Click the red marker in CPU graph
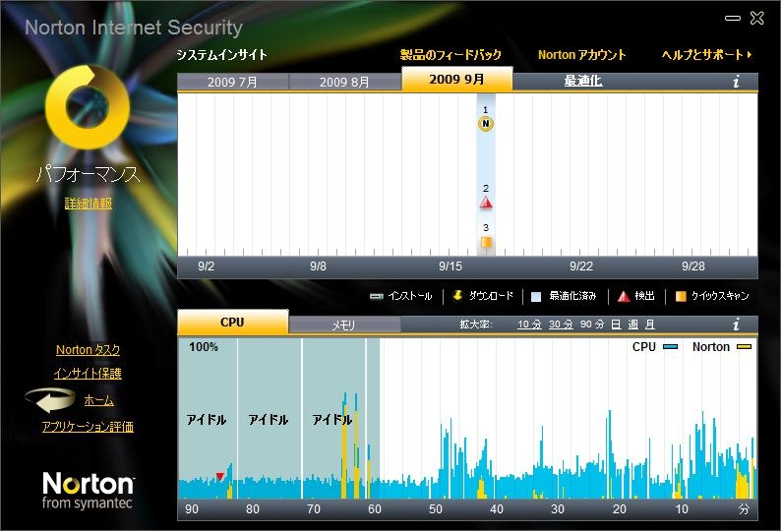Screen dimensions: 782x532 [220, 477]
